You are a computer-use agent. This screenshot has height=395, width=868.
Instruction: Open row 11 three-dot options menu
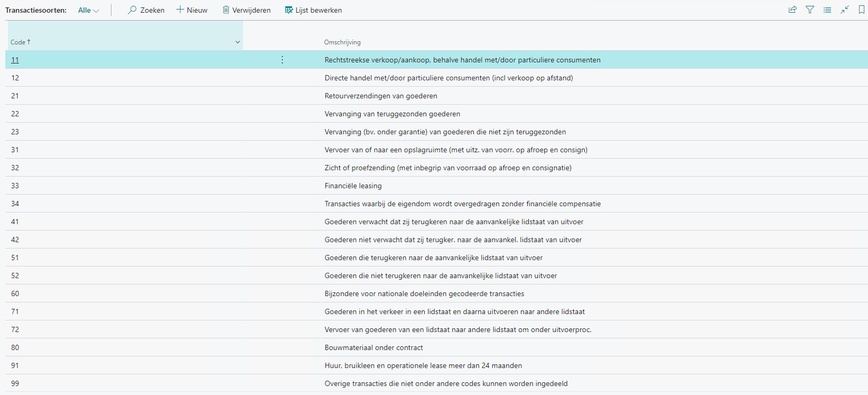[x=282, y=60]
